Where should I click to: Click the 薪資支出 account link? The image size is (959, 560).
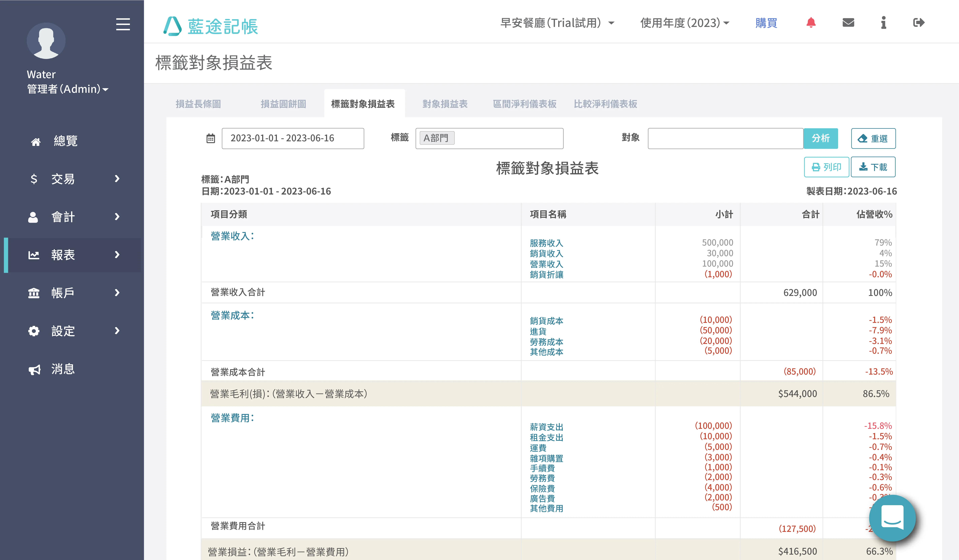pyautogui.click(x=547, y=427)
